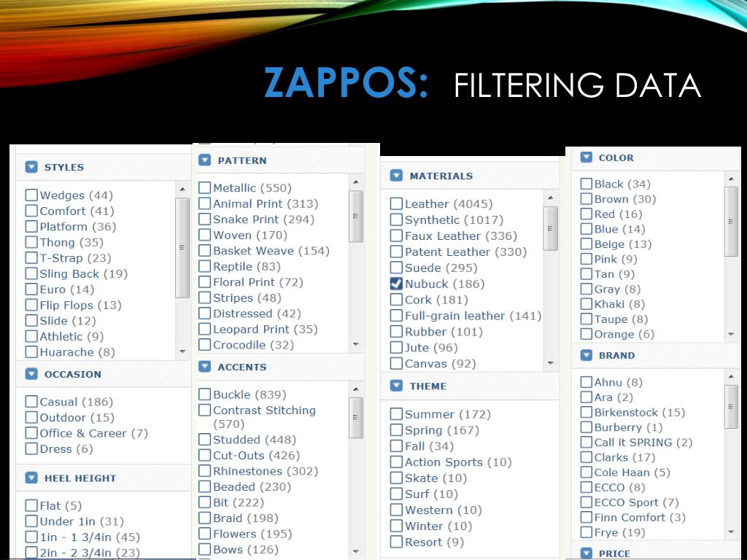
Task: Click the Under 1in heel link
Action: 82,521
